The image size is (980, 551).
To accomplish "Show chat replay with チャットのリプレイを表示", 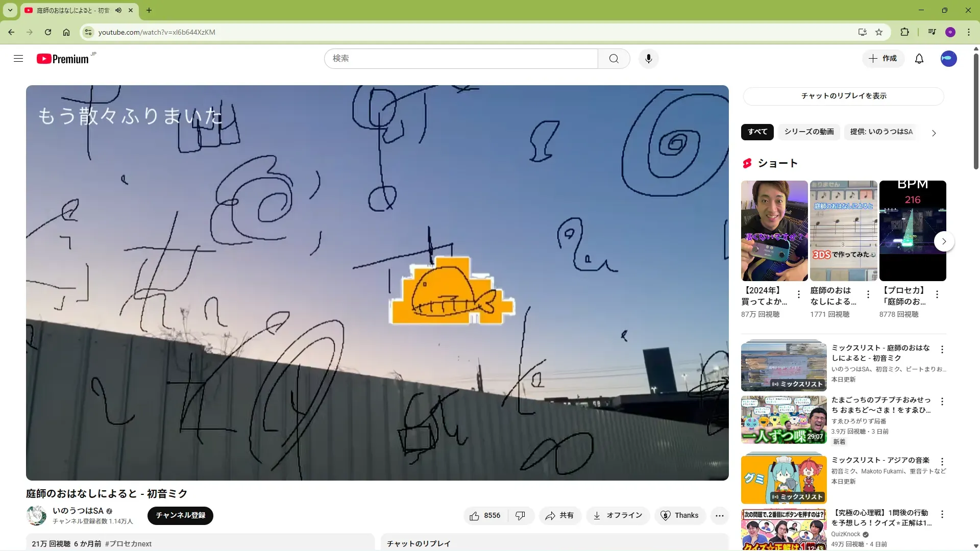I will [843, 96].
